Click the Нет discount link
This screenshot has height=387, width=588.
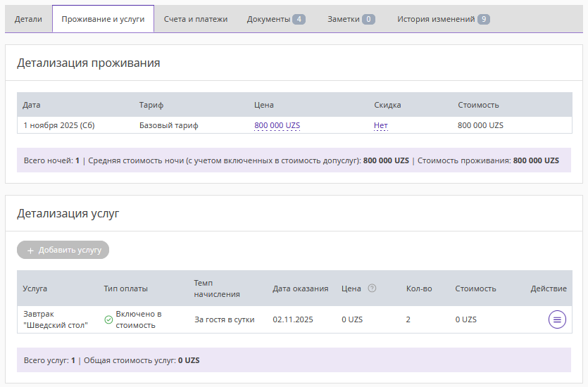380,125
